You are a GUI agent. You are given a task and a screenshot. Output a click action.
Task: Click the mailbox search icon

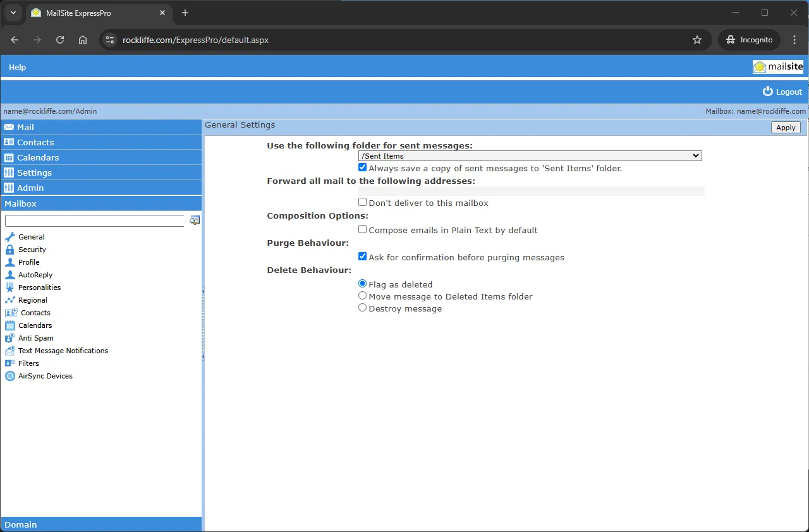pos(195,220)
